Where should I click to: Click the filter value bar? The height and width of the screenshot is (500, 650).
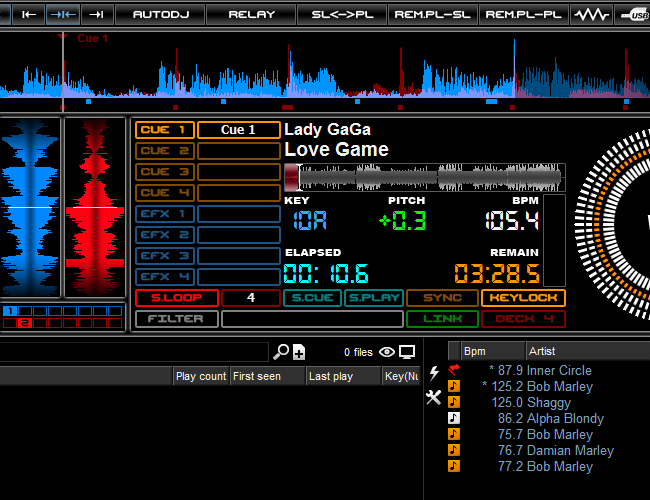(x=312, y=319)
